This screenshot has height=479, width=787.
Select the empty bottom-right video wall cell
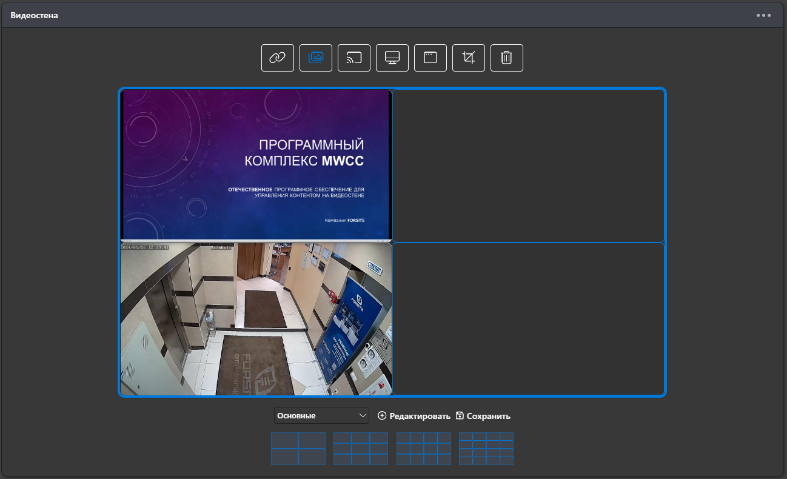point(529,319)
